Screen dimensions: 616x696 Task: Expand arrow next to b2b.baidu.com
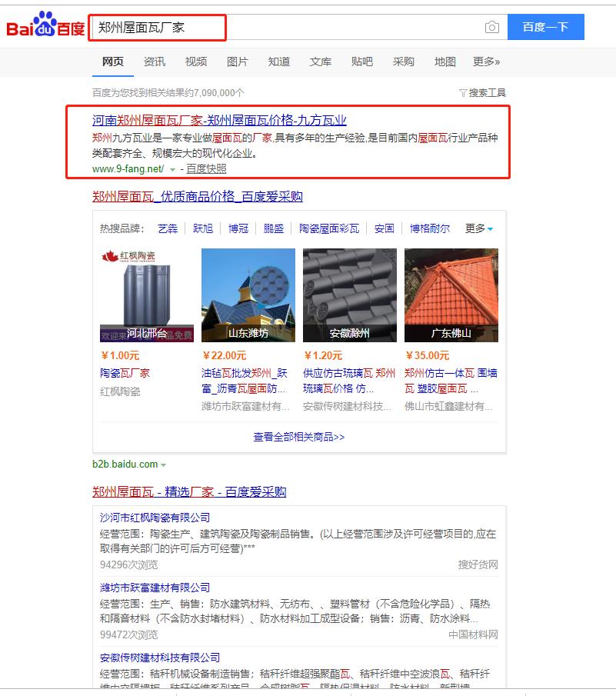coord(163,465)
